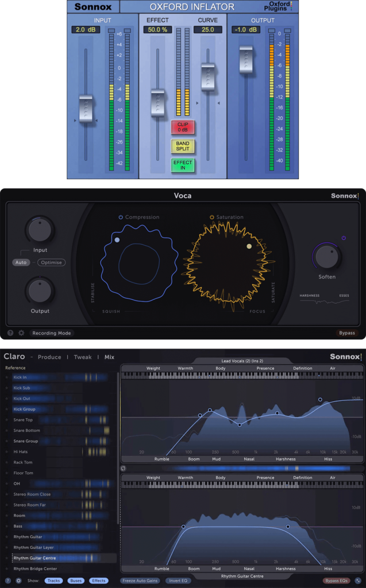This screenshot has height=588, width=366.
Task: Switch to the Mix view in Claro
Action: click(109, 357)
